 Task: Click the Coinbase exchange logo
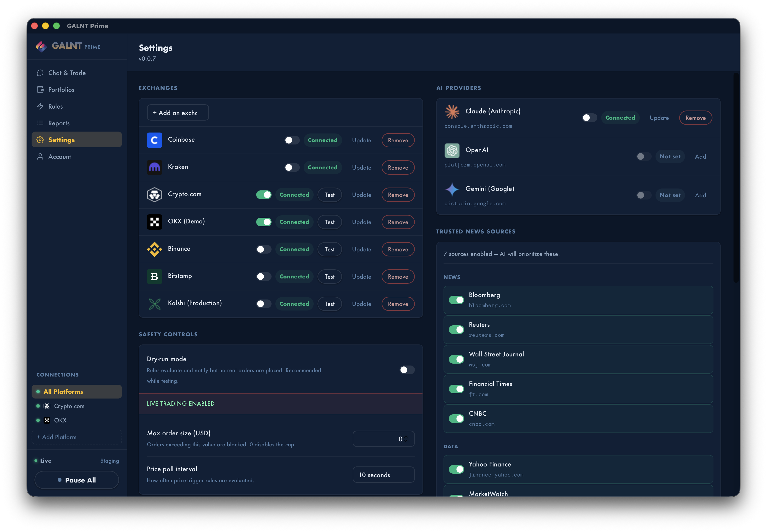(x=154, y=140)
